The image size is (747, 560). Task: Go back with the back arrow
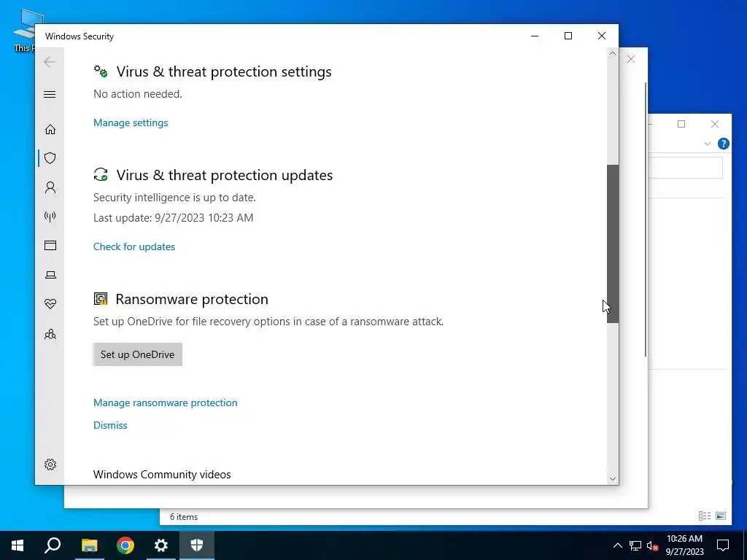(x=50, y=62)
